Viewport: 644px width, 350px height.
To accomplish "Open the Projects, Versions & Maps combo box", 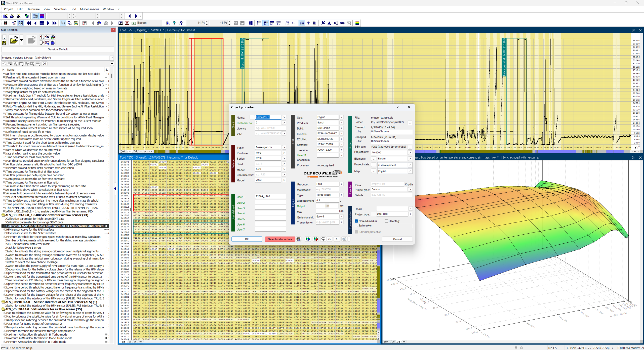I will click(58, 58).
